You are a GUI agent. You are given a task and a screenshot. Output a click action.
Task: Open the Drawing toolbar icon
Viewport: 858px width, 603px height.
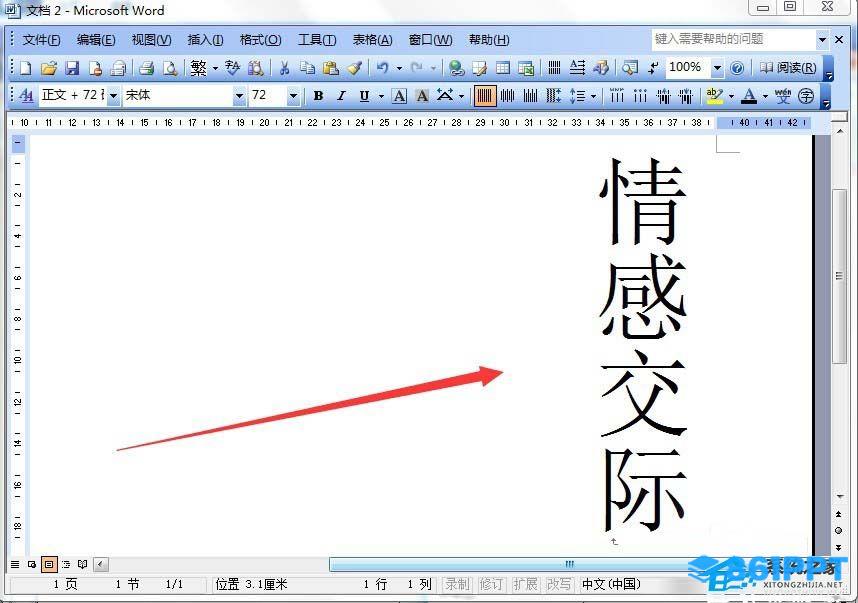click(600, 68)
